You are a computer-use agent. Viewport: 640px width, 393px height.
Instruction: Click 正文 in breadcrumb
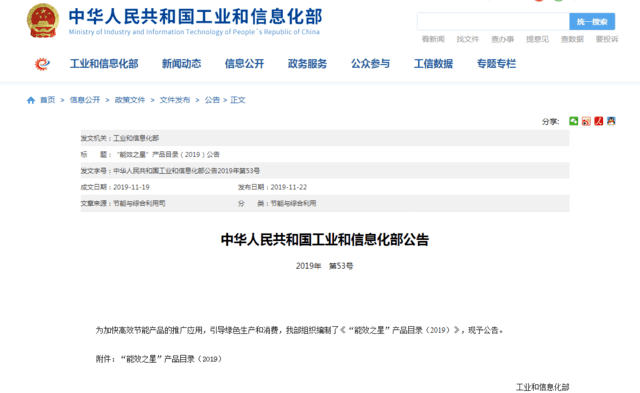[238, 100]
